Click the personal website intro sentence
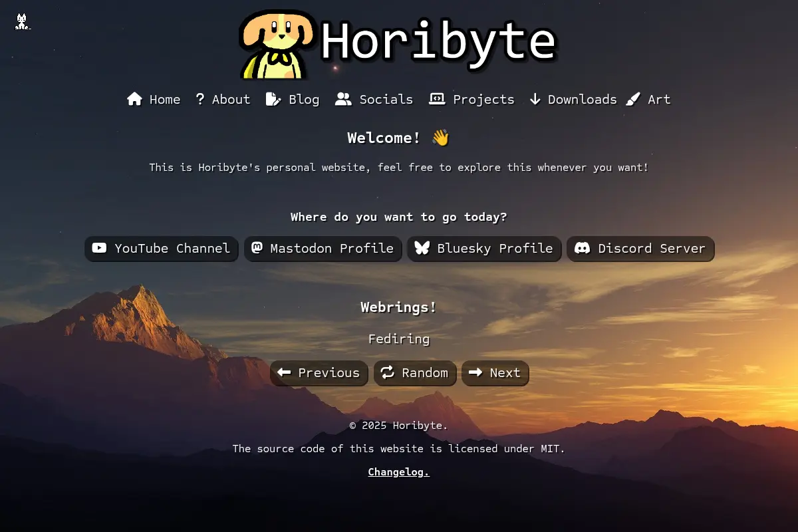Viewport: 798px width, 532px height. tap(399, 168)
